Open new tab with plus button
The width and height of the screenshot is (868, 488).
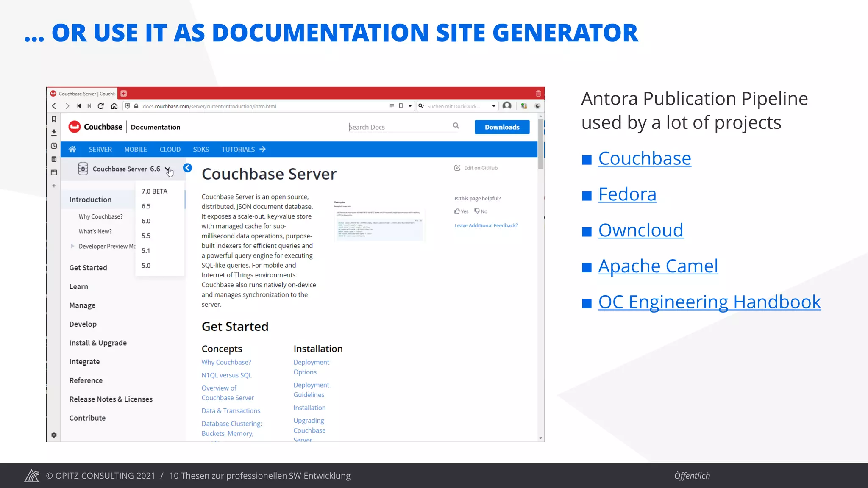coord(124,93)
